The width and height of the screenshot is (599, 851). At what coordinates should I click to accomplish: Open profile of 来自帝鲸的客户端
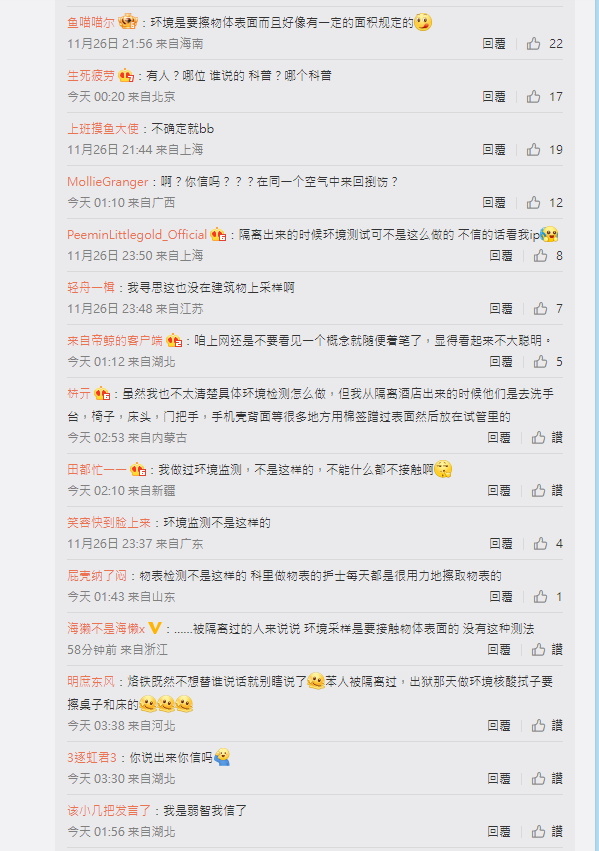tap(115, 341)
